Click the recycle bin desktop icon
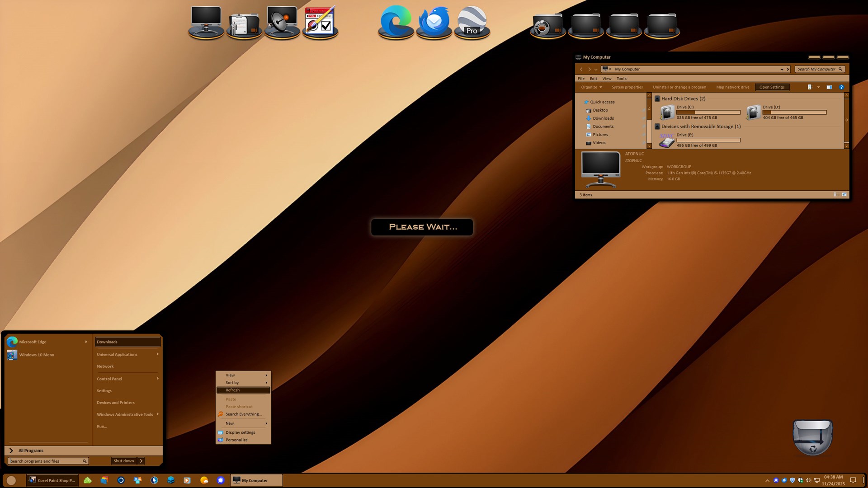This screenshot has width=868, height=488. 812,437
